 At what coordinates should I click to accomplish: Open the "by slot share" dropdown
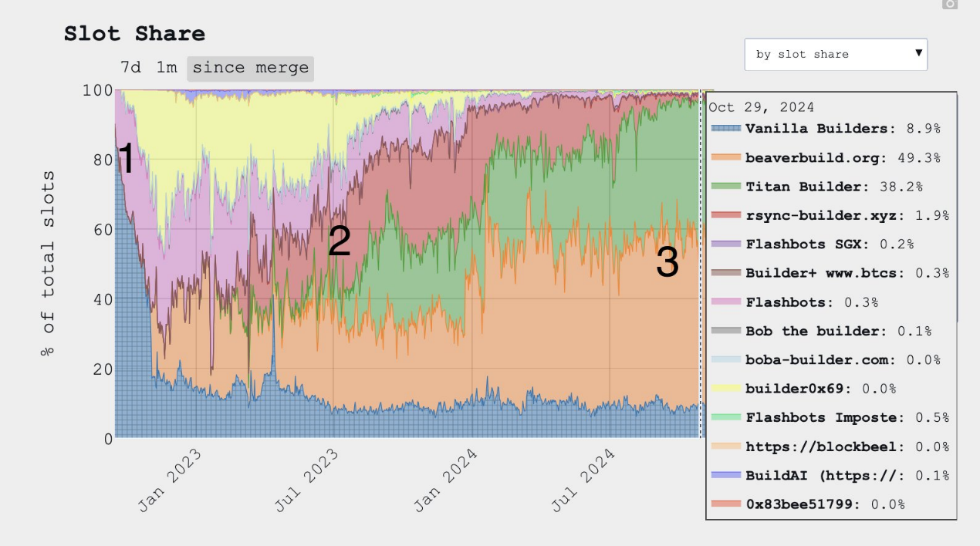[836, 55]
